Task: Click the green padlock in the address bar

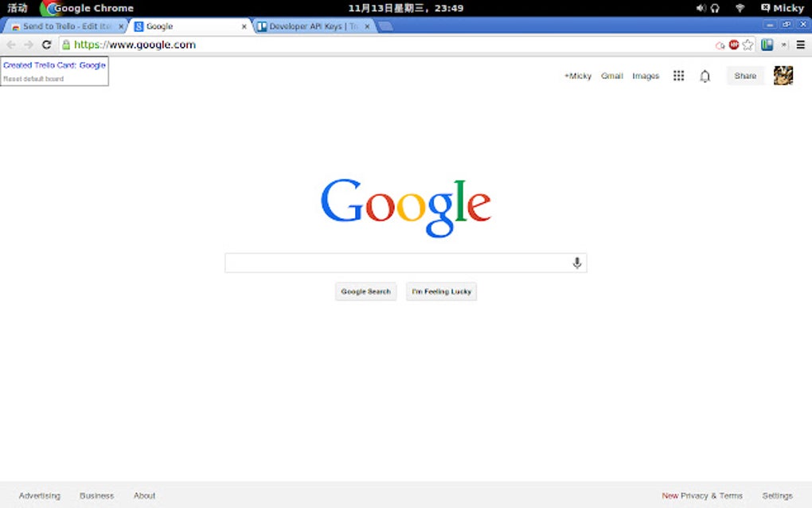Action: [x=66, y=45]
